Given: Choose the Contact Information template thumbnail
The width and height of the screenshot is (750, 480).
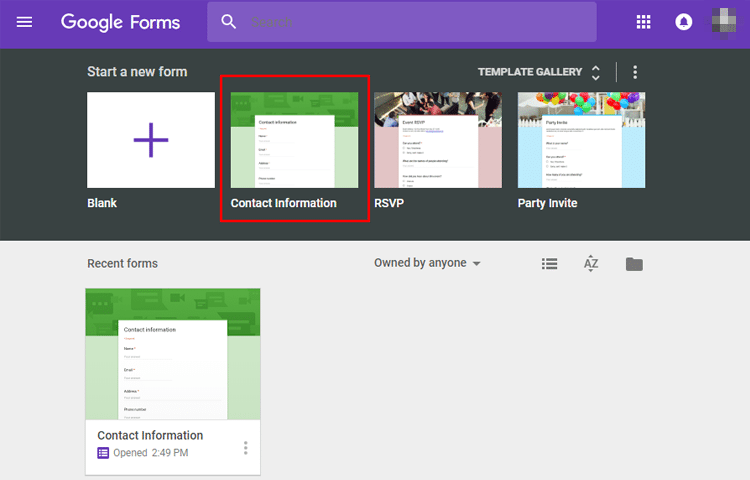Looking at the screenshot, I should [x=294, y=140].
